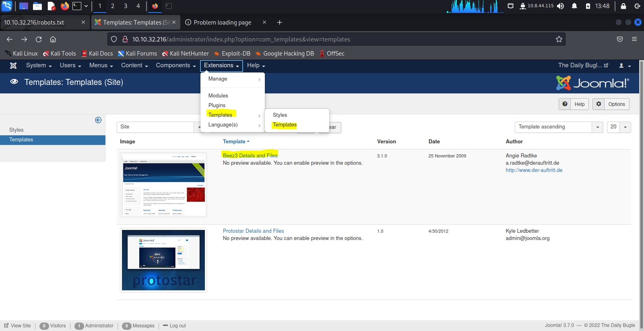Open View Site link in footer
The width and height of the screenshot is (644, 331).
pos(17,326)
